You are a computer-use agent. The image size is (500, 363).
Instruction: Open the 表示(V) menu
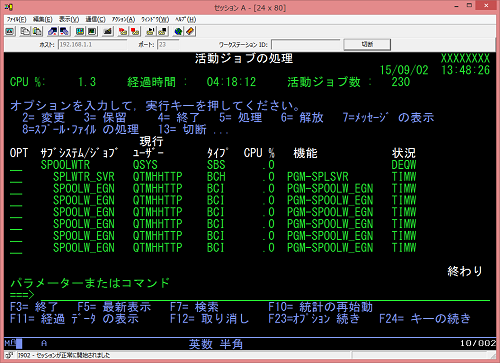tap(69, 19)
